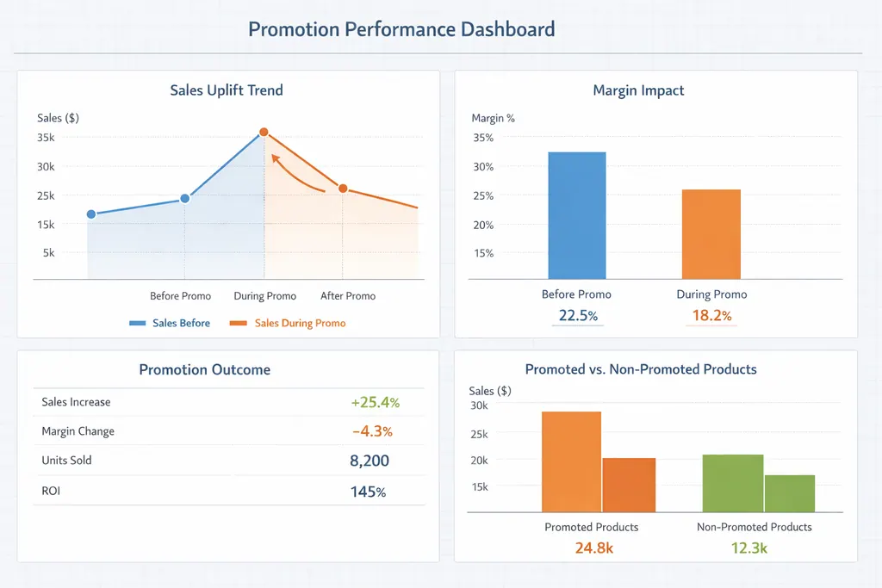Image resolution: width=882 pixels, height=588 pixels.
Task: Click the 22.5% margin value
Action: [578, 316]
